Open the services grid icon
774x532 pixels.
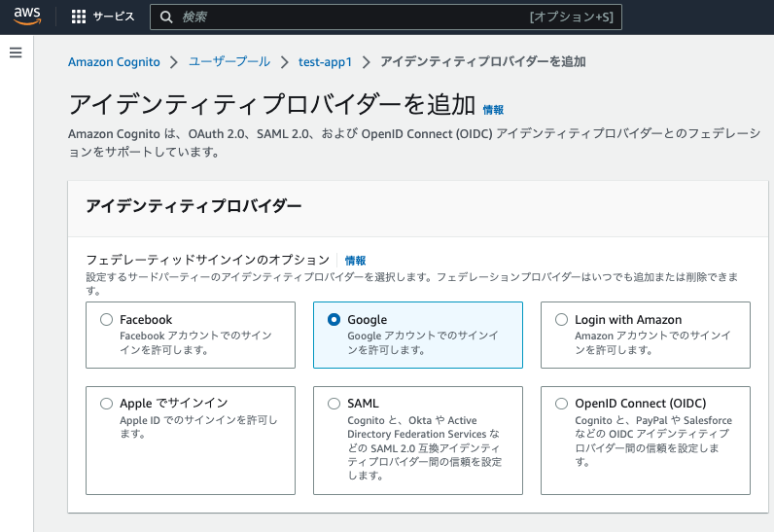coord(79,17)
